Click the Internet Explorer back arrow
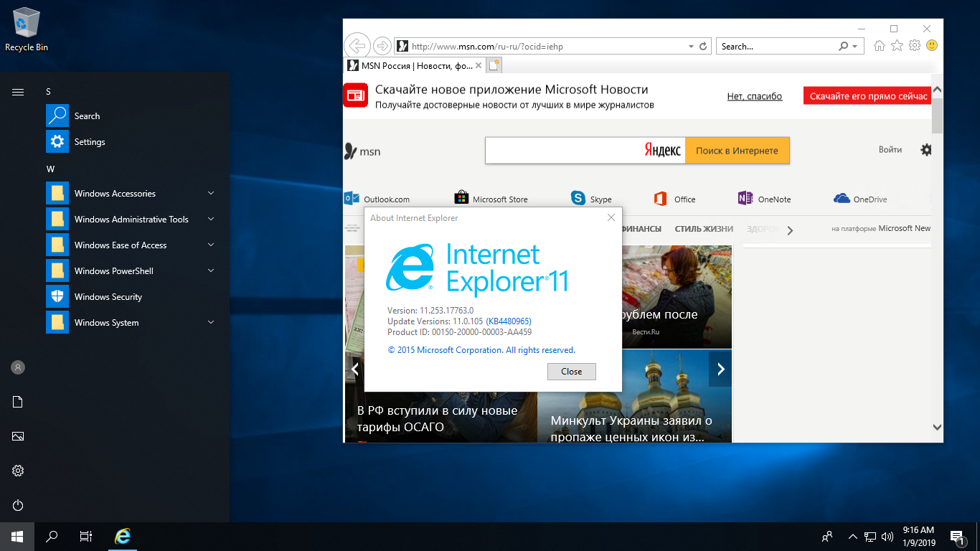The image size is (980, 551). [357, 45]
